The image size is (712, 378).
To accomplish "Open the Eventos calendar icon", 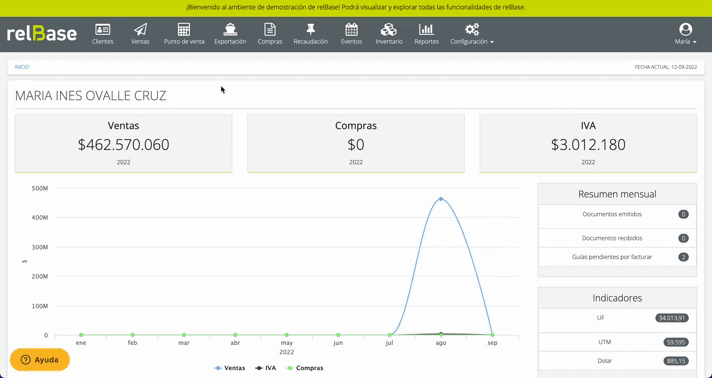I will [351, 30].
